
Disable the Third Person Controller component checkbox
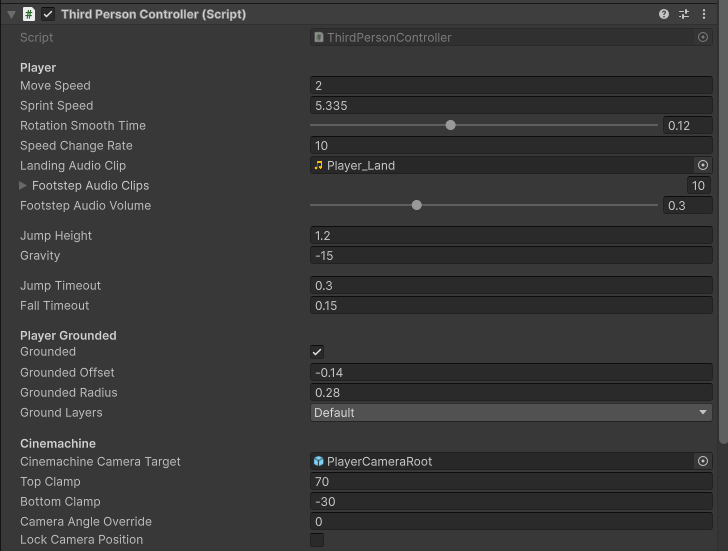(x=48, y=14)
